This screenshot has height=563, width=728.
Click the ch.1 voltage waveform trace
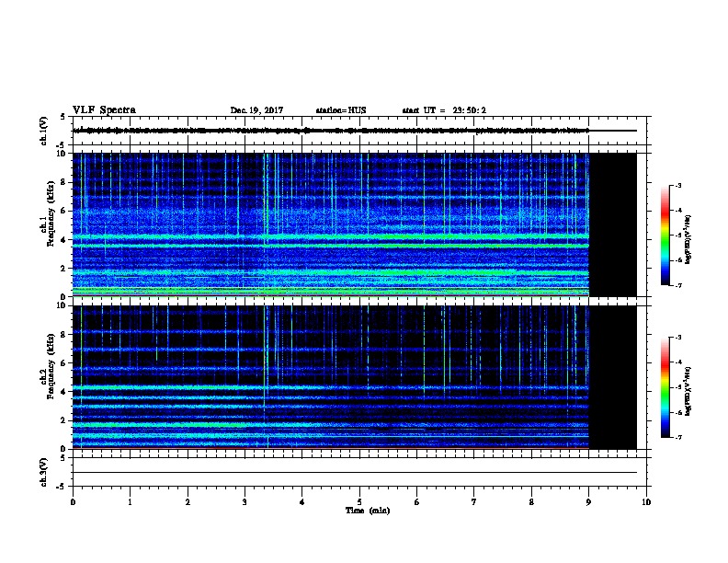331,131
